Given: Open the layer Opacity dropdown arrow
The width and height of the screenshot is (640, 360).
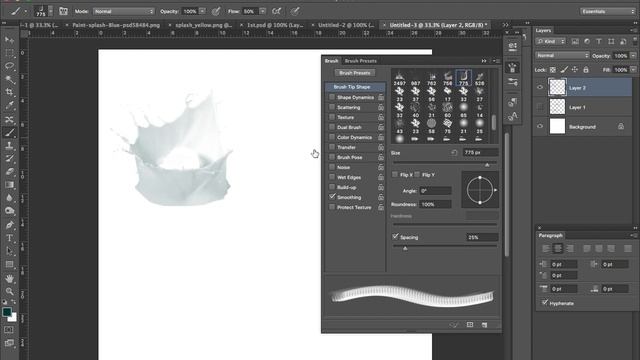Looking at the screenshot, I should tap(633, 56).
